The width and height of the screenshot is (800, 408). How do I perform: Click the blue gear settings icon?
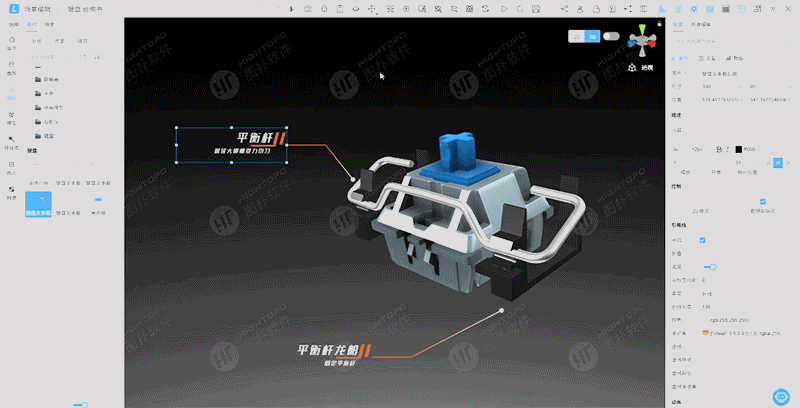[694, 9]
